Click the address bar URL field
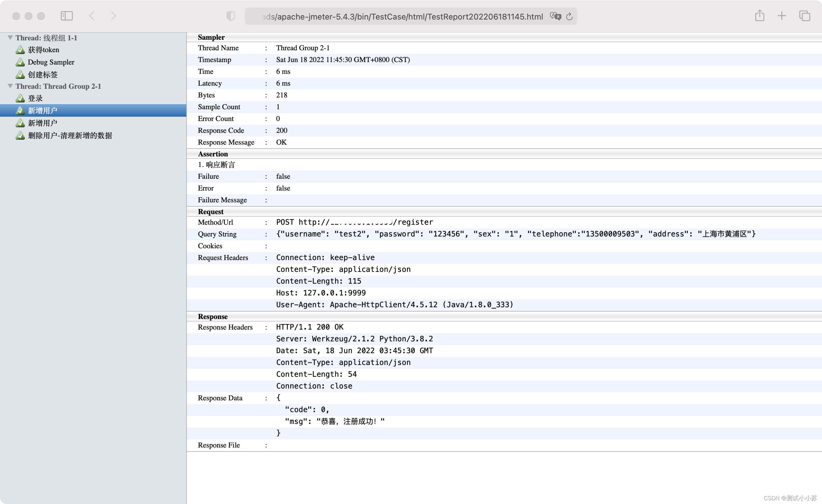 pyautogui.click(x=402, y=16)
